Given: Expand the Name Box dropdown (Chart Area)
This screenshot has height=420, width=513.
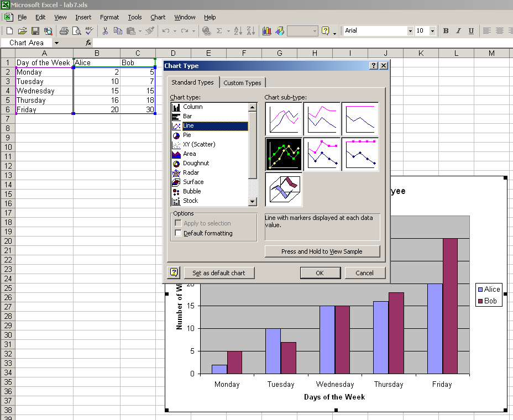Looking at the screenshot, I should click(56, 43).
